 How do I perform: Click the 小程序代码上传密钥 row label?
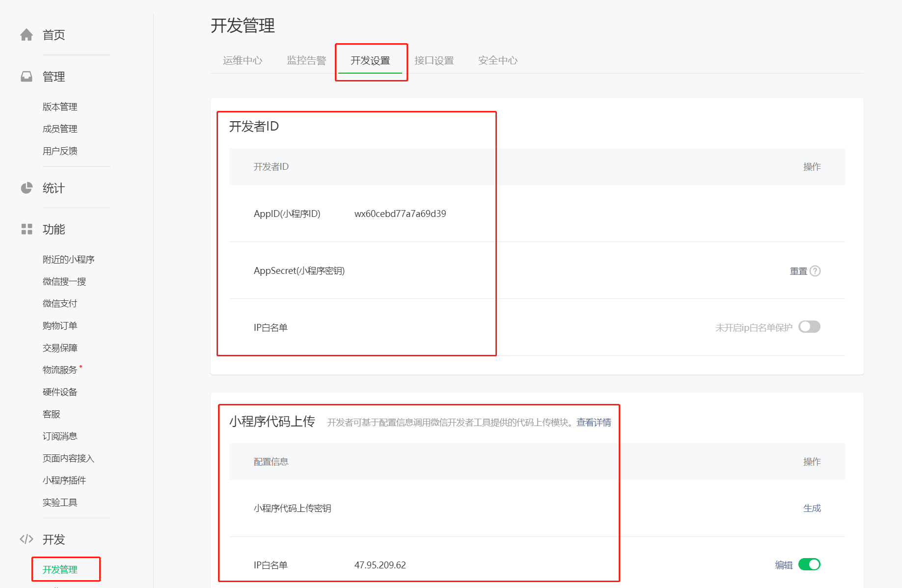(x=292, y=508)
